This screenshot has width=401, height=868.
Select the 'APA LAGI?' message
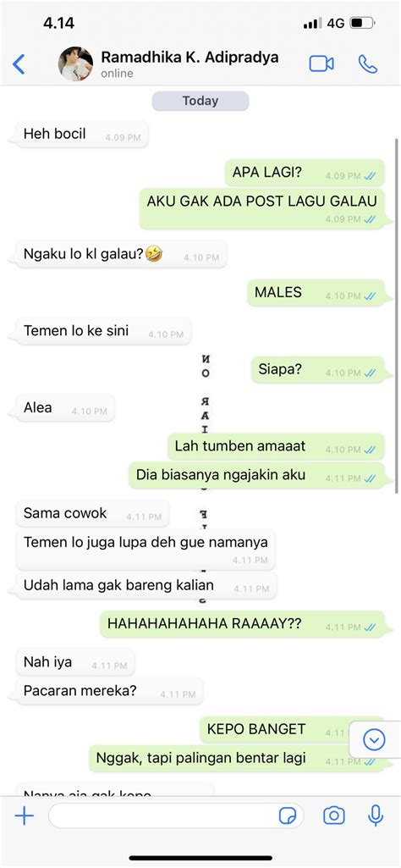(x=305, y=173)
